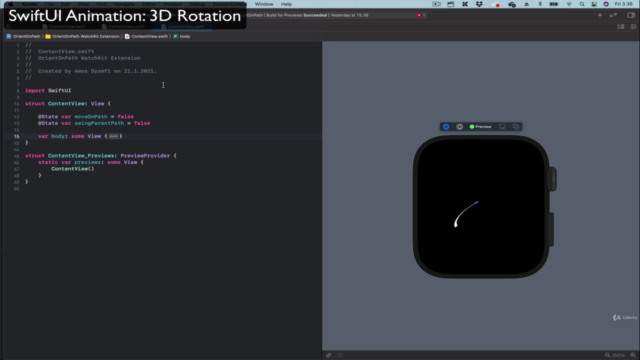
Task: Click the blue Live Preview toggle icon
Action: [446, 127]
